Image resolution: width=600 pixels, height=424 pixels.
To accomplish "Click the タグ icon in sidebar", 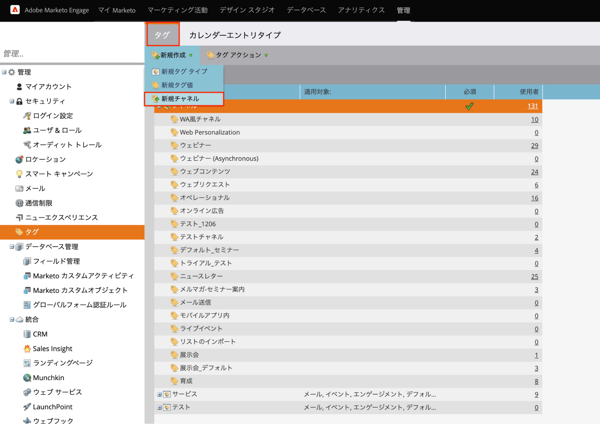I will coord(19,232).
